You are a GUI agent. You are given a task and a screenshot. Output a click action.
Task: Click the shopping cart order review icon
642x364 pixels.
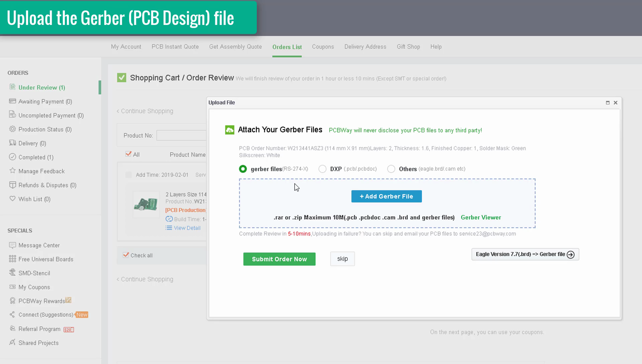click(122, 78)
